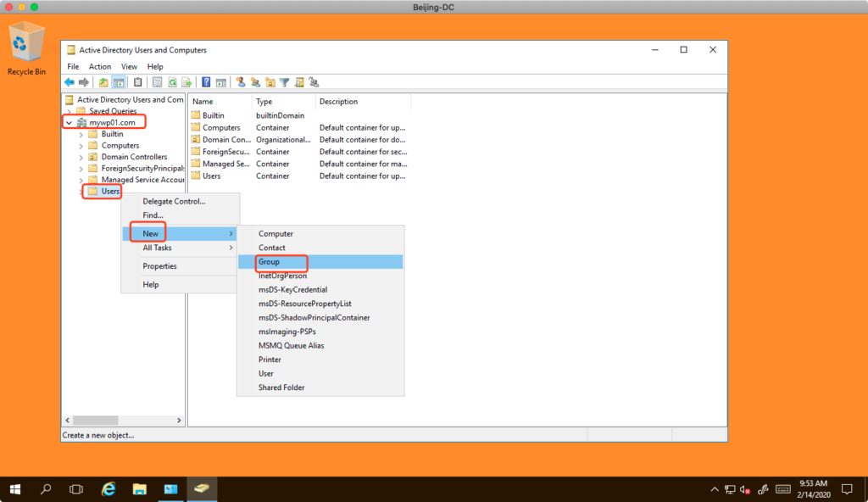Open the blue Help question mark icon

tap(206, 82)
